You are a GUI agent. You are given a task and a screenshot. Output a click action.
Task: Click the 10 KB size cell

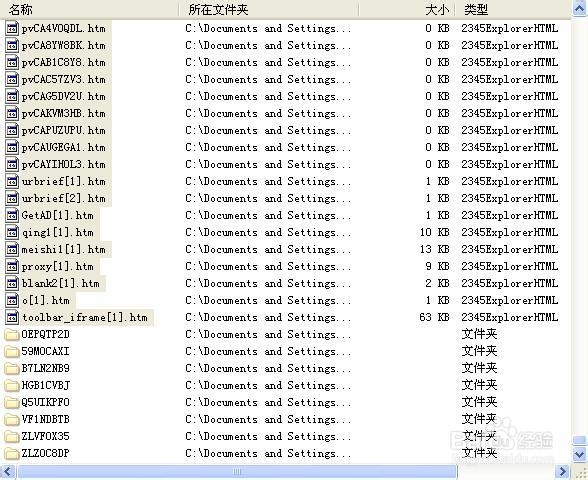point(434,232)
